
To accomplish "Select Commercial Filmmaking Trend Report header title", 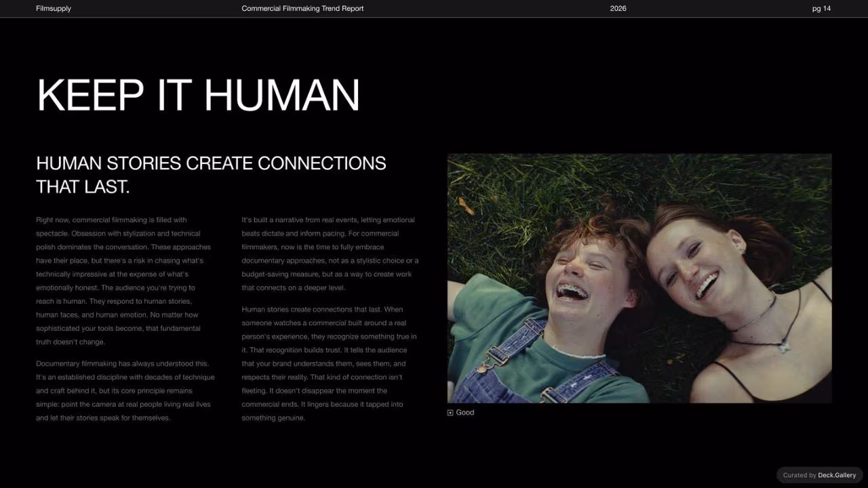I will [302, 9].
